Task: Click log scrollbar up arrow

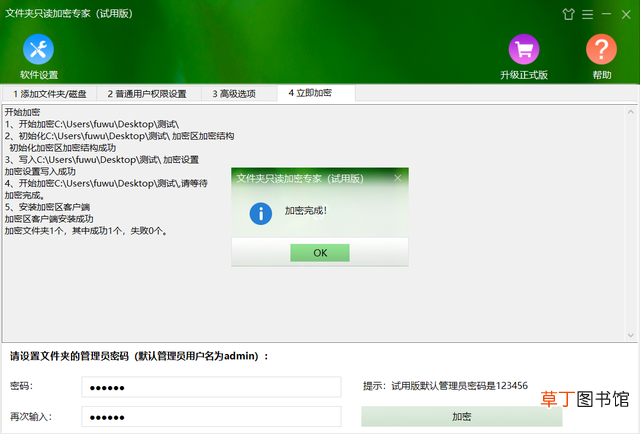Action: [x=631, y=111]
